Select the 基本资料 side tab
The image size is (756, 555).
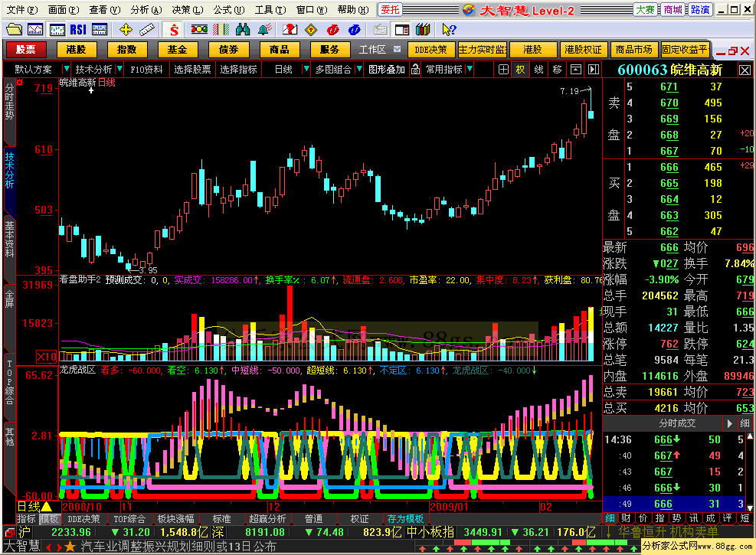pyautogui.click(x=9, y=239)
